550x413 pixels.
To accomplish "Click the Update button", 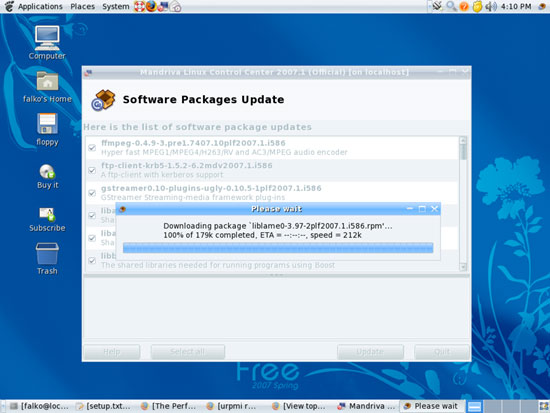I will (370, 352).
